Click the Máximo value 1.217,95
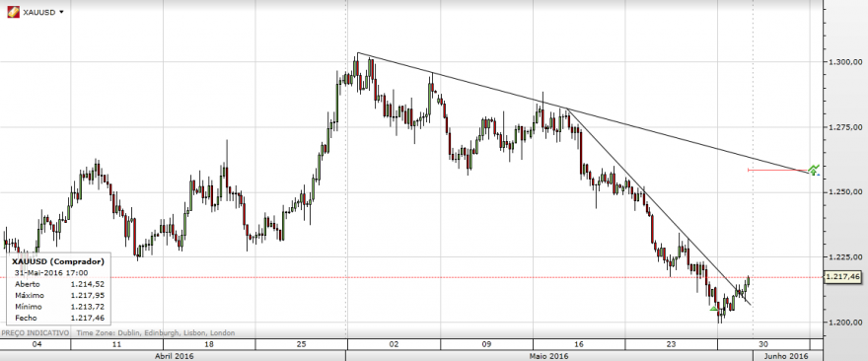This screenshot has height=361, width=868. [x=88, y=295]
